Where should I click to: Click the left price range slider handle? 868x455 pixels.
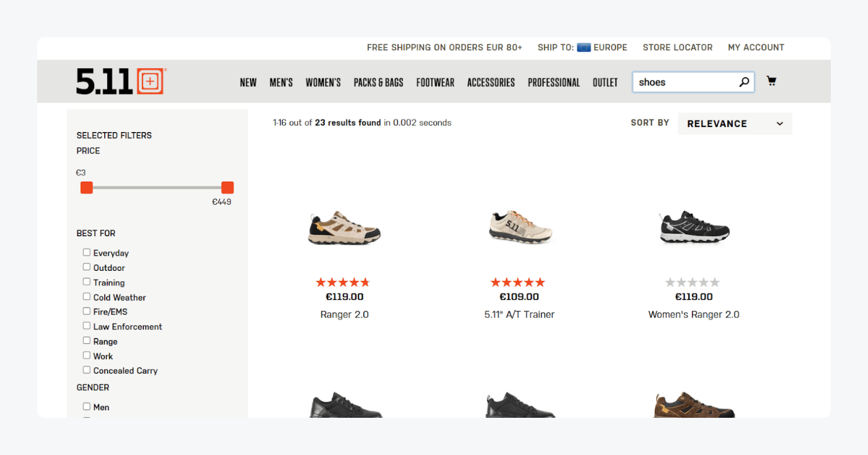[x=86, y=187]
